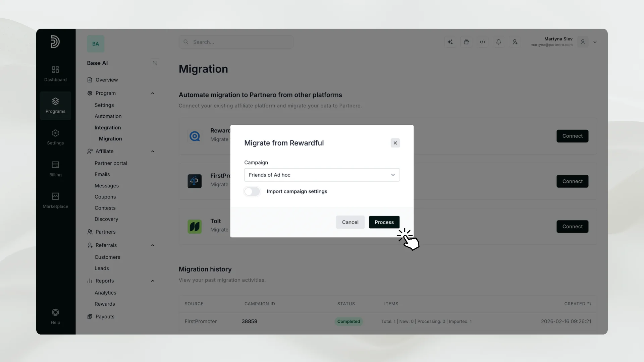Image resolution: width=644 pixels, height=362 pixels.
Task: Collapse the Affiliate section chevron
Action: [153, 152]
